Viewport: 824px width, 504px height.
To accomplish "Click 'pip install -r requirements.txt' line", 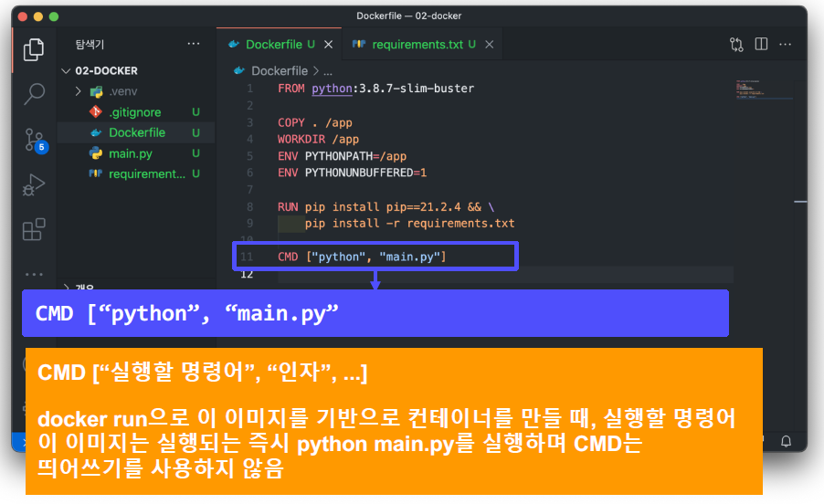I will tap(409, 223).
